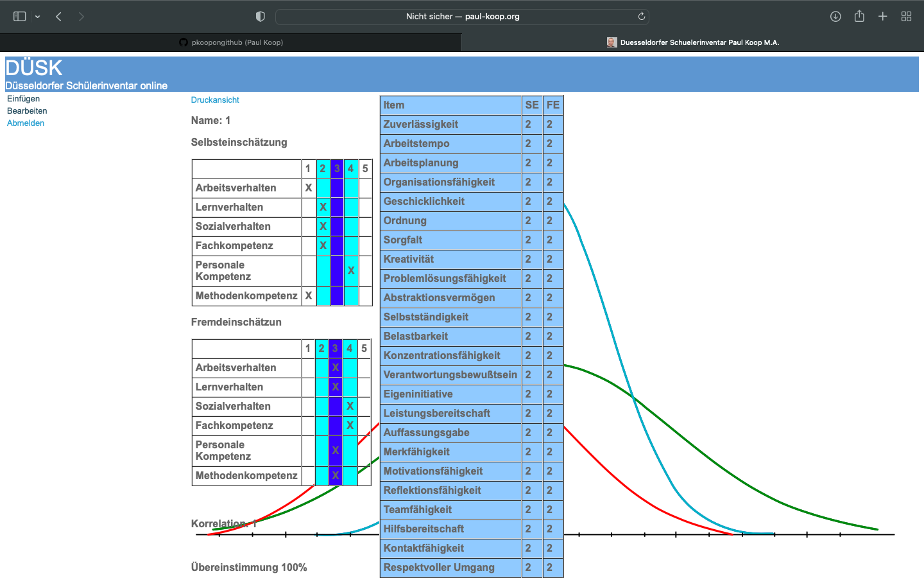
Task: Click the forward navigation arrow
Action: pyautogui.click(x=81, y=17)
